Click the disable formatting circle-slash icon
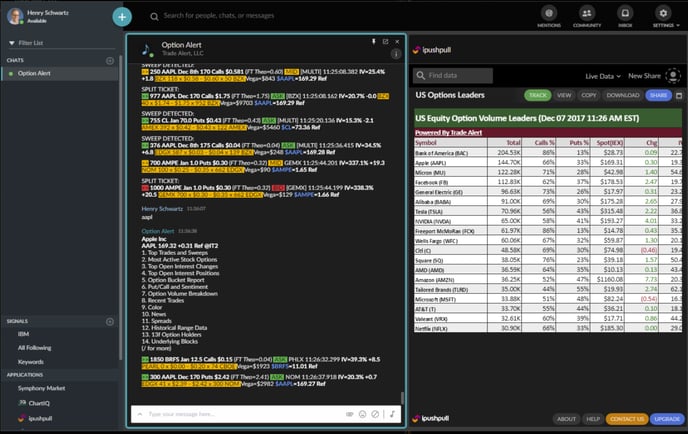Screen dimensions: 688x434 point(375,414)
